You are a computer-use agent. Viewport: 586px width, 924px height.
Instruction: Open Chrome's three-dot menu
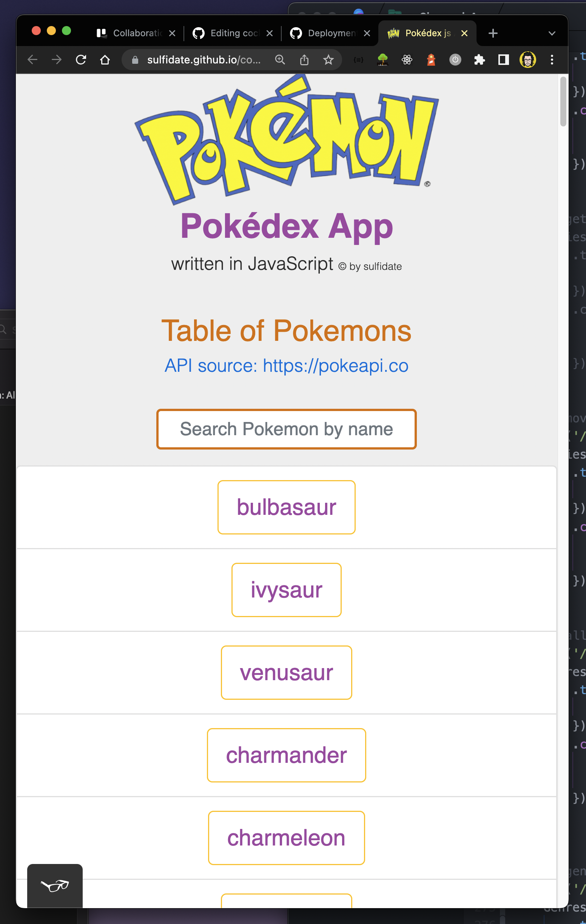pyautogui.click(x=552, y=60)
